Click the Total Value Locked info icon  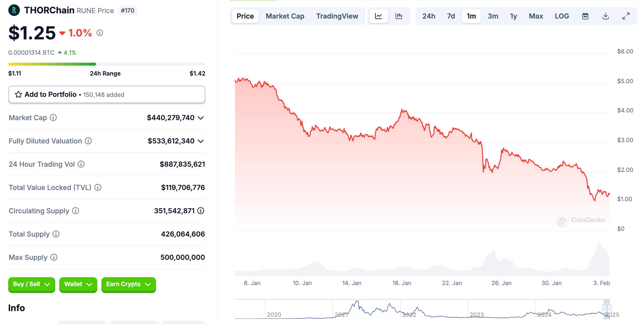click(x=98, y=188)
